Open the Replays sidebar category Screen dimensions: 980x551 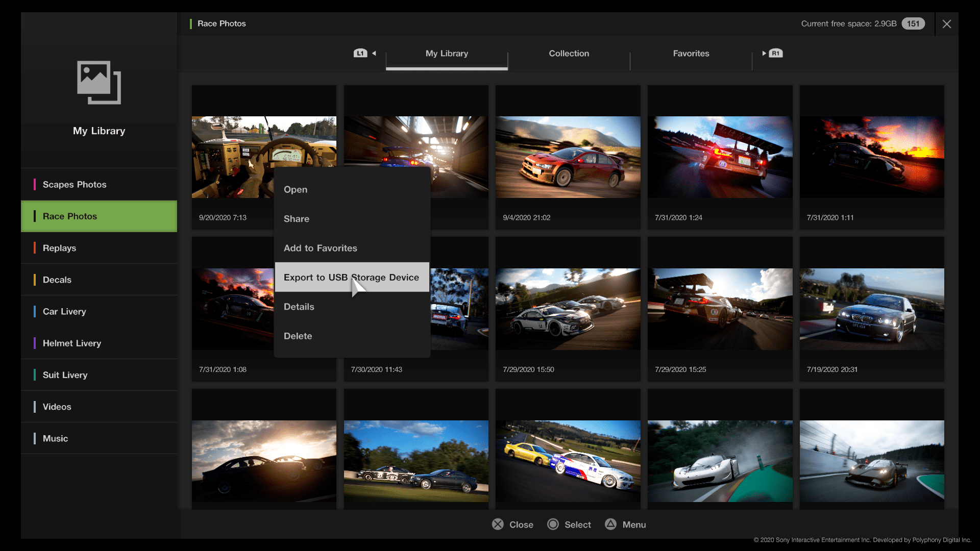99,248
